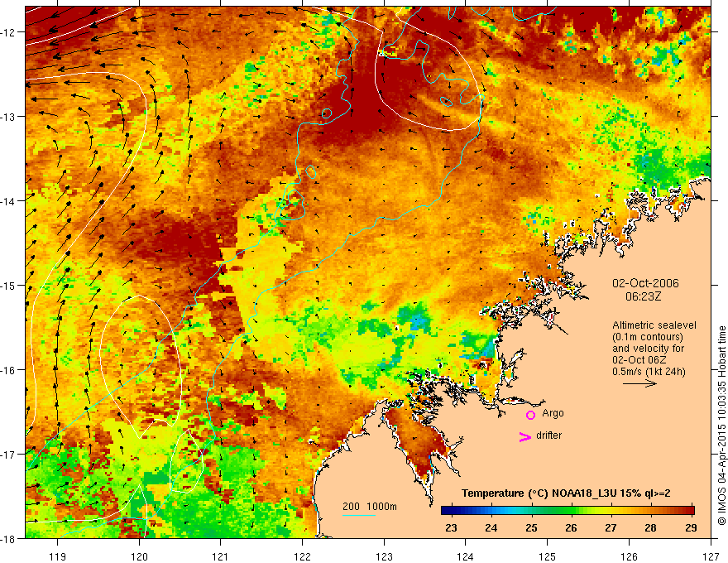Click the latitude axis label -18
728x563 pixels.
(8, 538)
